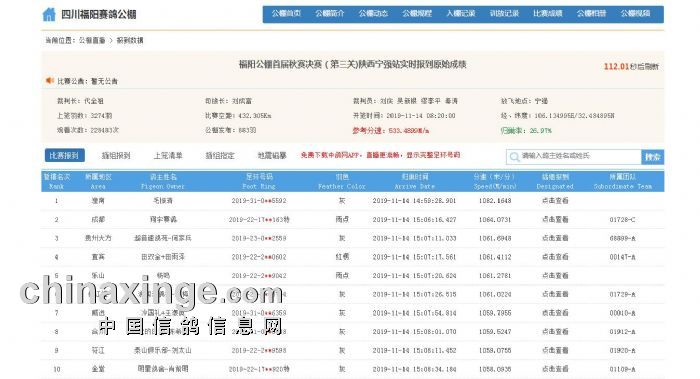This screenshot has height=379, width=700.
Task: Click the orange announcement speaker icon
Action: (49, 81)
